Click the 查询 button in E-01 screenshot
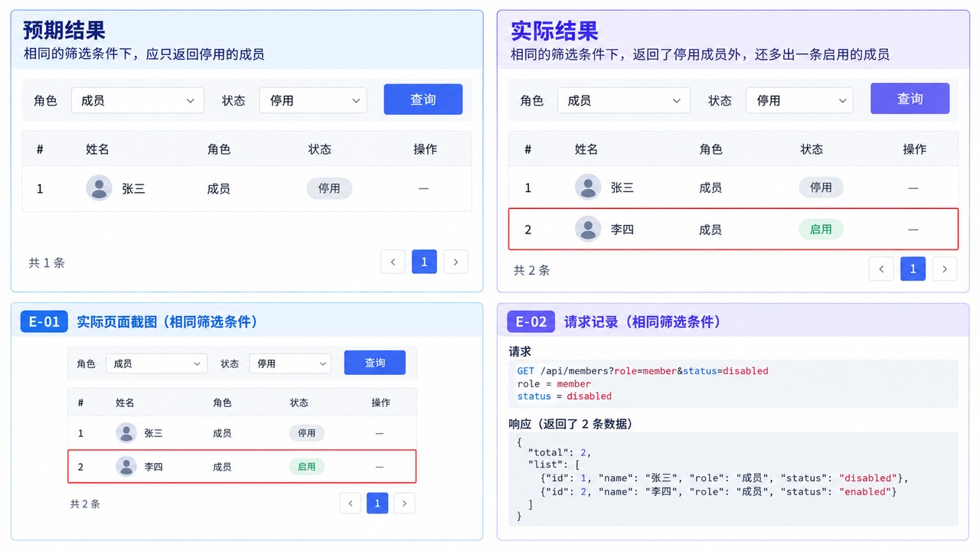Image resolution: width=980 pixels, height=551 pixels. coord(375,363)
